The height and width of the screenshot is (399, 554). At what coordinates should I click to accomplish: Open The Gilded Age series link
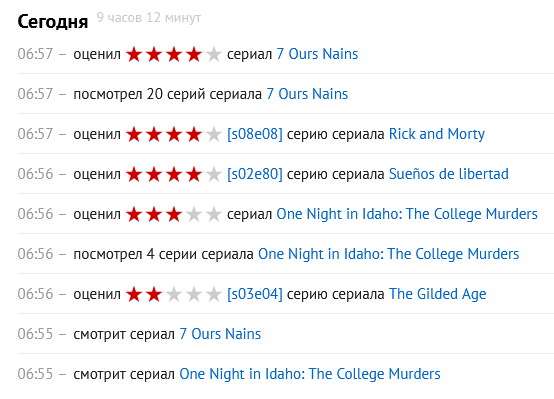coord(437,294)
